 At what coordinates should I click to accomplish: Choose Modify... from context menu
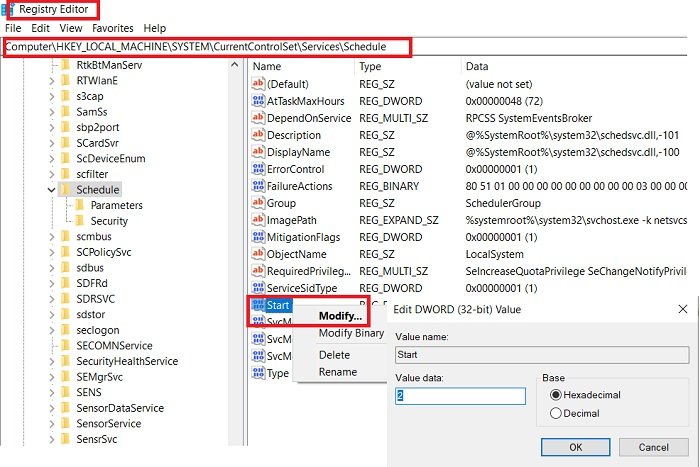(x=340, y=316)
